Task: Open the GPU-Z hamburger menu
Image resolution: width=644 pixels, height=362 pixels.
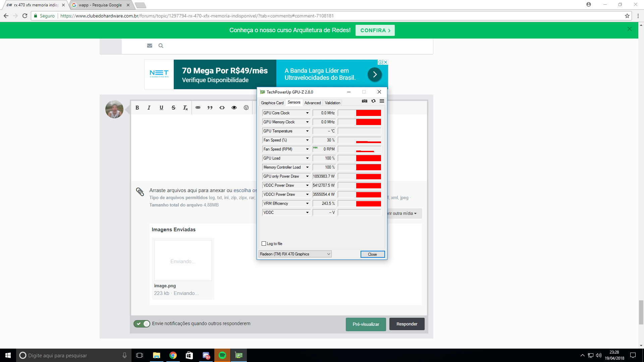Action: (382, 101)
